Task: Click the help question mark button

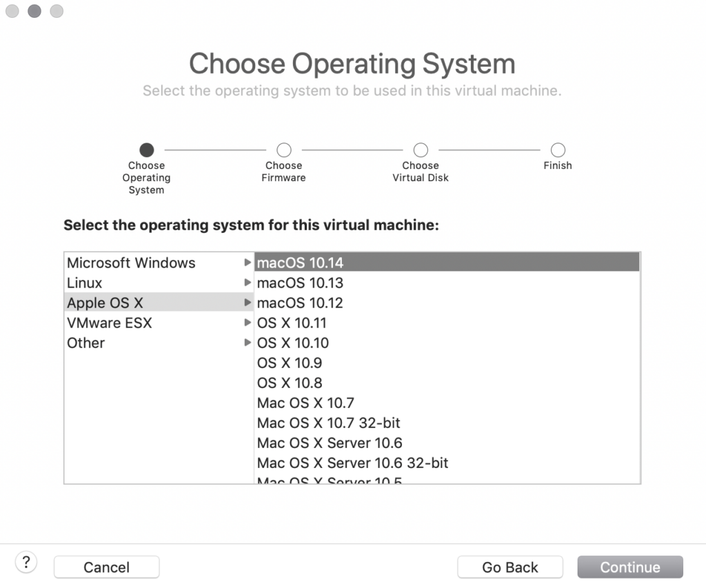Action: (x=26, y=562)
